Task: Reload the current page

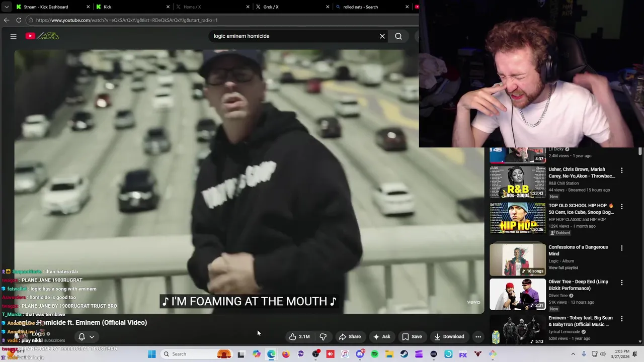Action: pyautogui.click(x=19, y=20)
